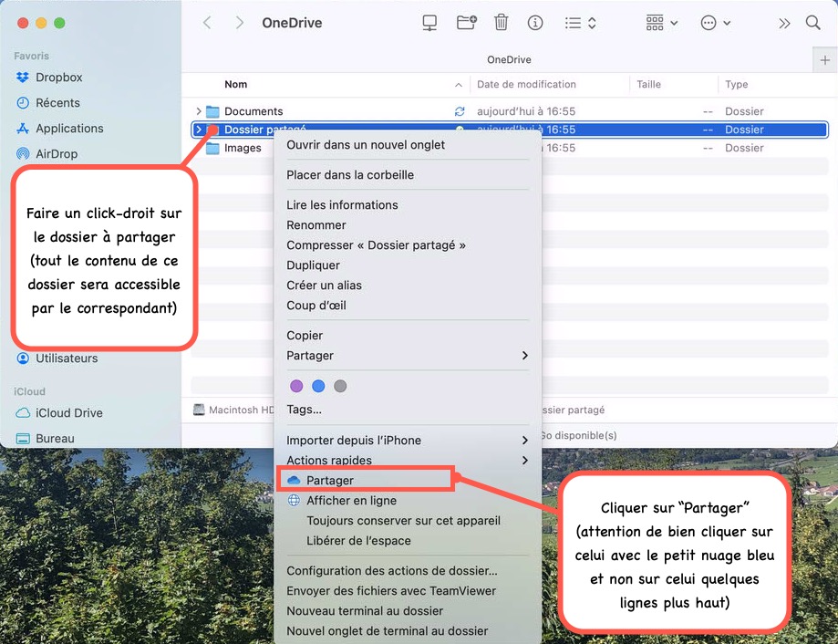Click Afficher en ligne menu entry
This screenshot has height=644, width=838.
click(351, 501)
